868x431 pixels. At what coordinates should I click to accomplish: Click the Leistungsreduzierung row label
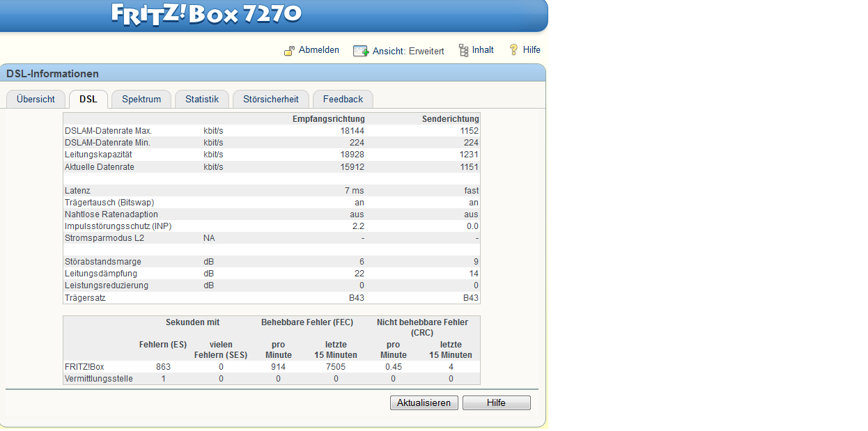pyautogui.click(x=107, y=285)
